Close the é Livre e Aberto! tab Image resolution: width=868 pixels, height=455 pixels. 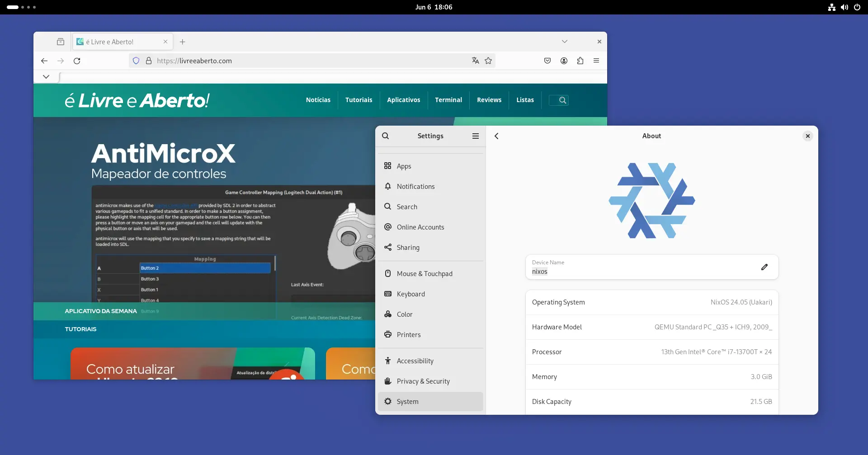pos(165,42)
